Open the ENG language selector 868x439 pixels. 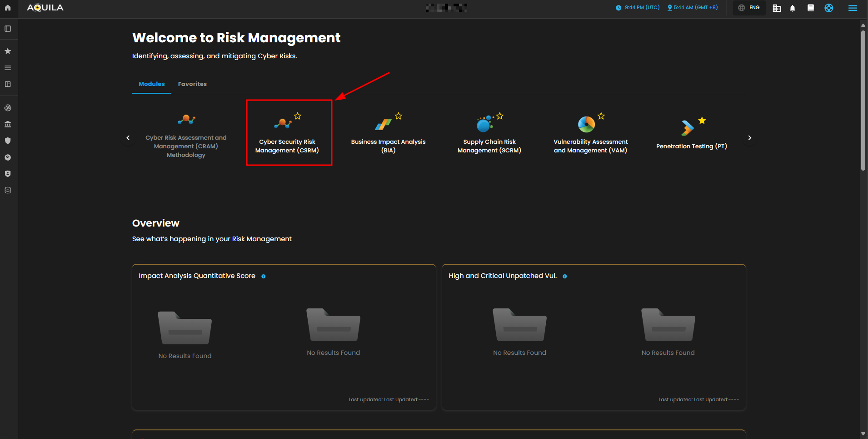(x=749, y=8)
